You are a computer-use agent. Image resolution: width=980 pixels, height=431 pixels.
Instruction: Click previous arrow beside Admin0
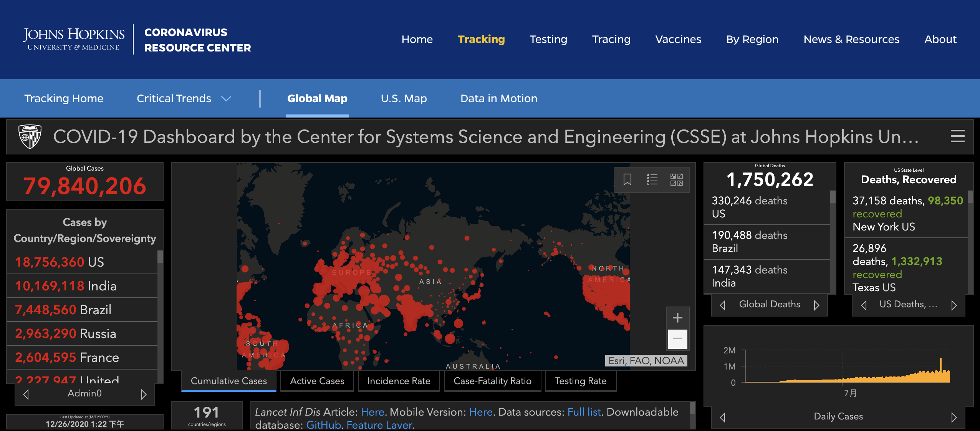click(26, 394)
